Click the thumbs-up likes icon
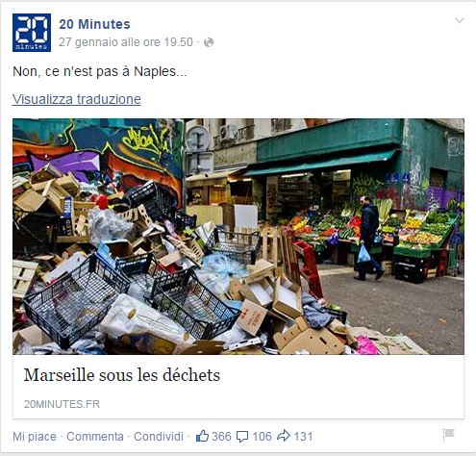476x456 pixels. 202,436
